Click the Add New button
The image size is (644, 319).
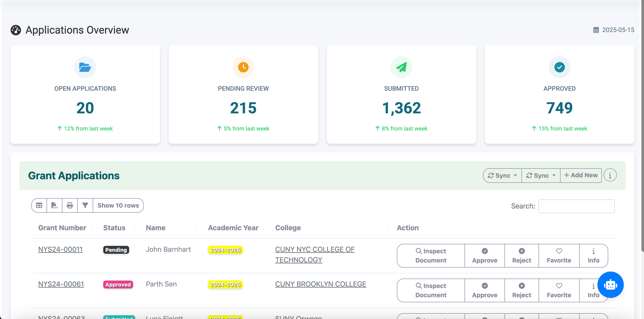581,176
